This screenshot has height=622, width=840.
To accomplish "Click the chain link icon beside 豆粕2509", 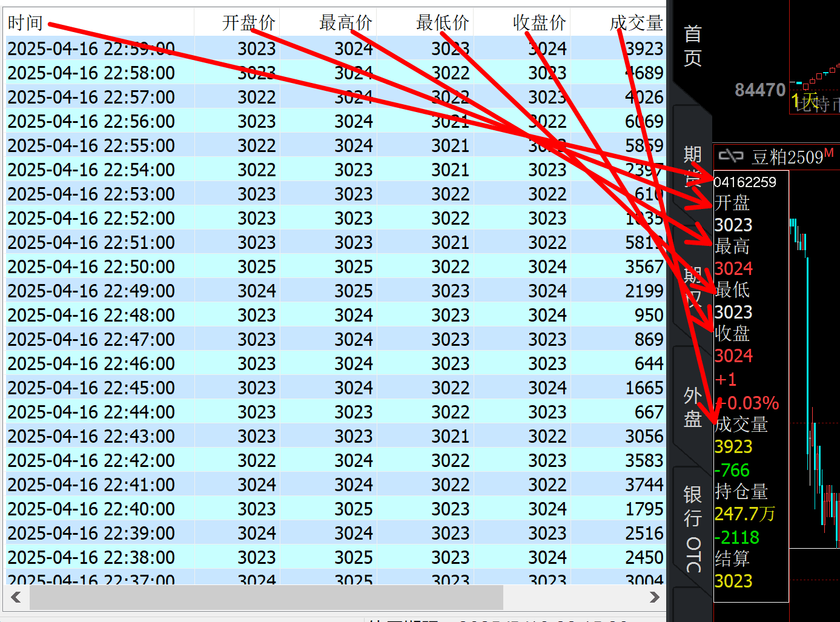I will point(730,157).
